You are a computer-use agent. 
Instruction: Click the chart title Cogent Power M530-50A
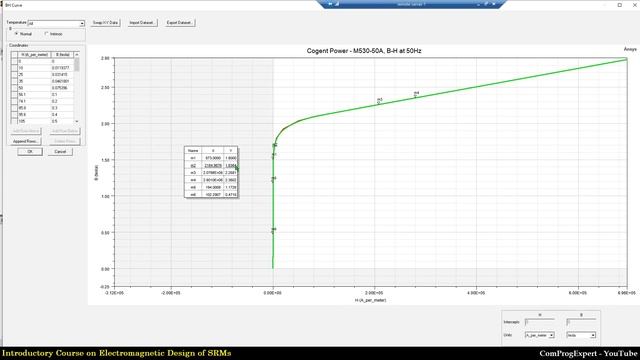pyautogui.click(x=364, y=51)
